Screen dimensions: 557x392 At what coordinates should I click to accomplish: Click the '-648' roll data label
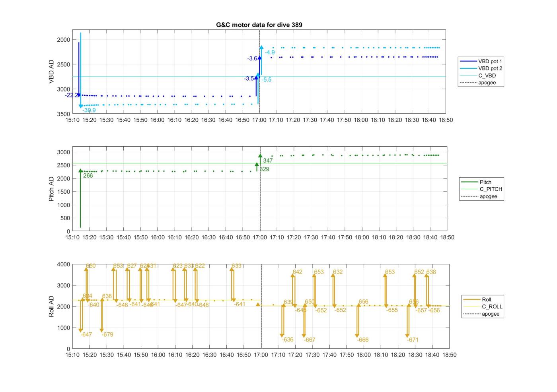point(203,305)
